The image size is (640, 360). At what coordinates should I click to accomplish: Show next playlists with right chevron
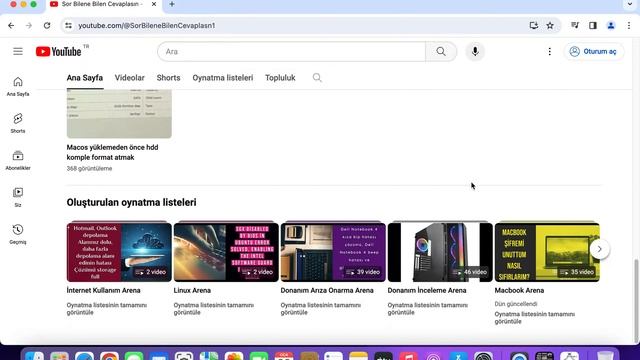pyautogui.click(x=599, y=249)
